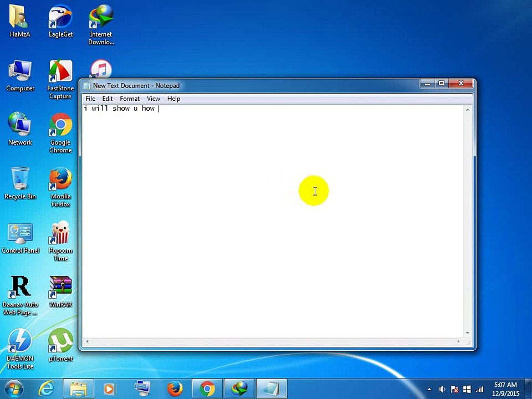Image resolution: width=532 pixels, height=399 pixels.
Task: Select the Daanav Auto Web Page shortcut
Action: click(20, 295)
